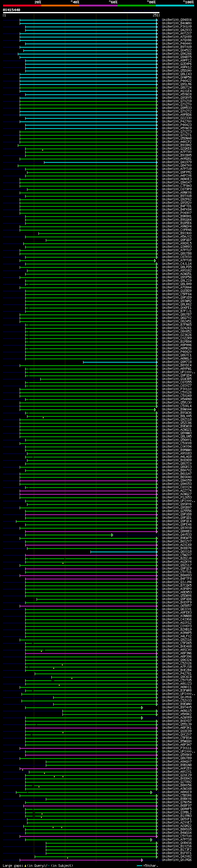This screenshot has width=197, height=868.
Task: Click the UniRef100_Q1W3B5 label
Action: [x=177, y=379]
